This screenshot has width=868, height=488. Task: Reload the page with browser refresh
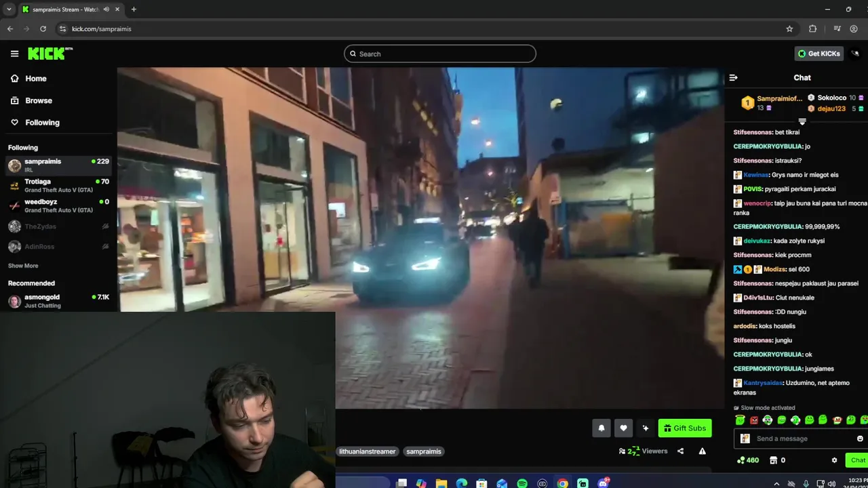coord(43,28)
